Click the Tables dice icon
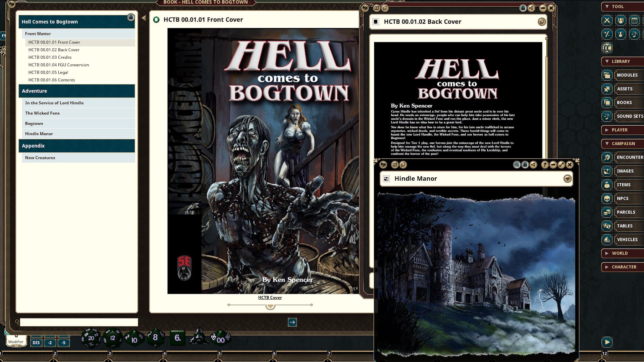The width and height of the screenshot is (644, 362). [x=607, y=226]
